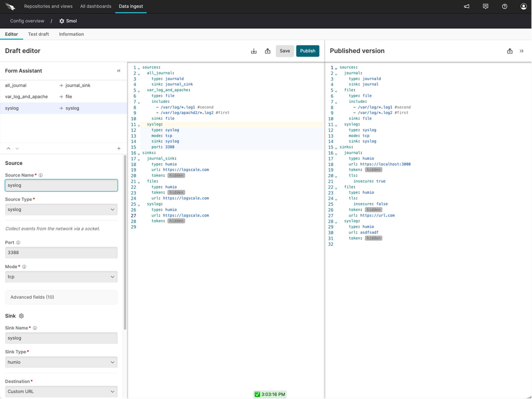Click the falcon logo in top bar
This screenshot has width=532, height=399.
pyautogui.click(x=10, y=6)
